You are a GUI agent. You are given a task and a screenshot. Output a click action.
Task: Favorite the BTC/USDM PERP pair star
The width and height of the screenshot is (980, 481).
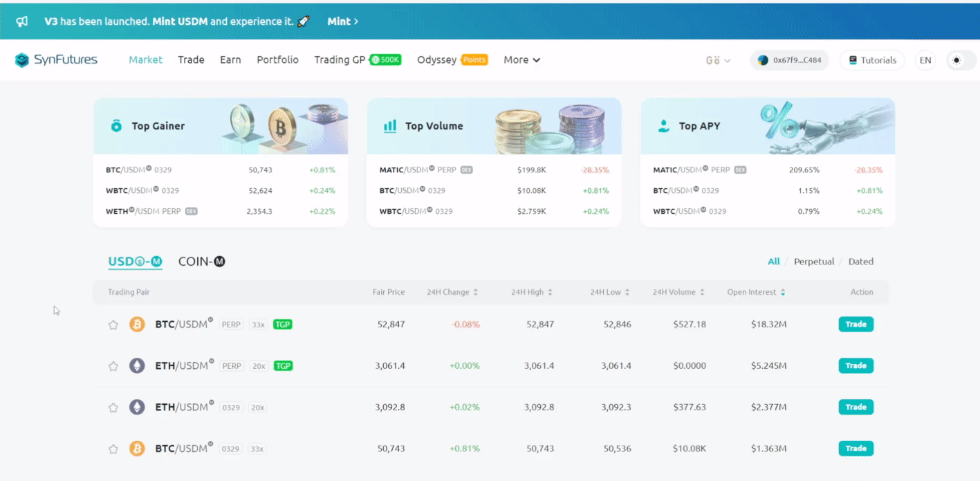pos(113,325)
